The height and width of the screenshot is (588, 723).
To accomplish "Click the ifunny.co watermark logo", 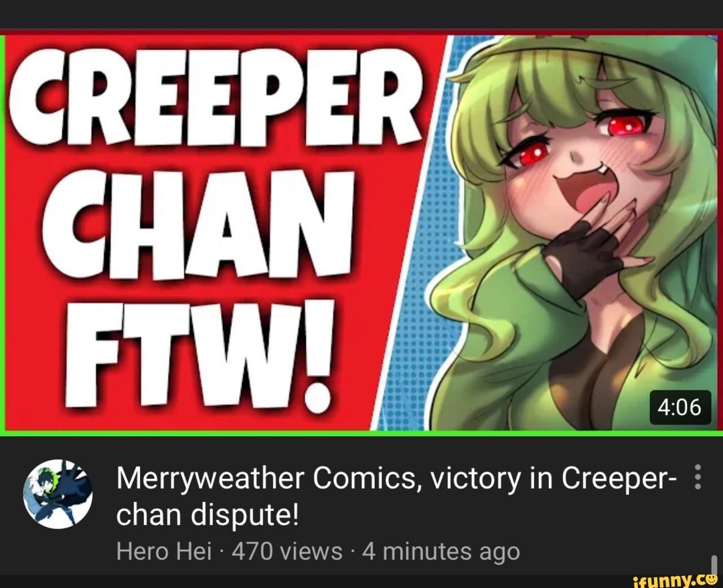I will click(x=675, y=579).
